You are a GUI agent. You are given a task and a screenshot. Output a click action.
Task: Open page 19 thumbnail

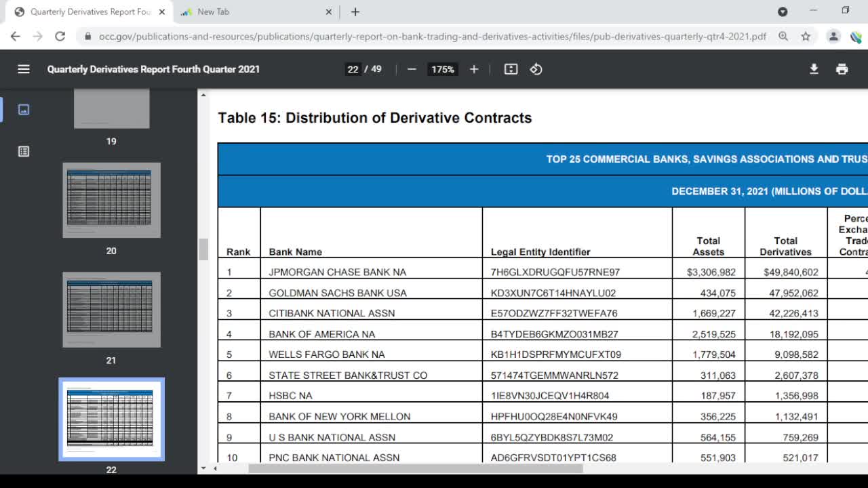pos(111,108)
